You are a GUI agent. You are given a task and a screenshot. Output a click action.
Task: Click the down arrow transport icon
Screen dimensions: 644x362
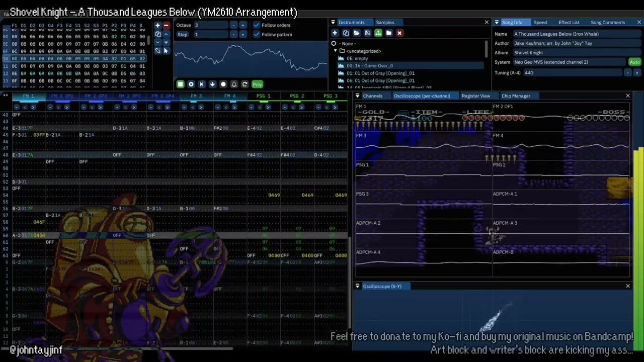pos(212,84)
